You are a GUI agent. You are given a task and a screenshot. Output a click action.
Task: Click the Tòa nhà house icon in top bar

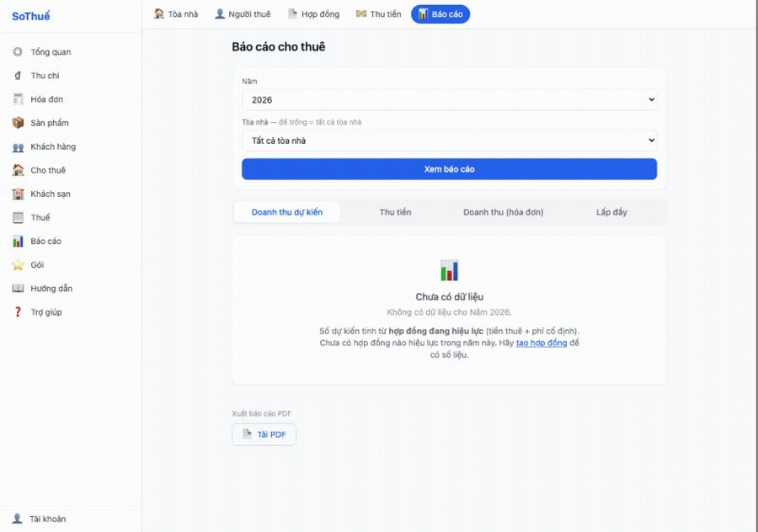coord(159,13)
